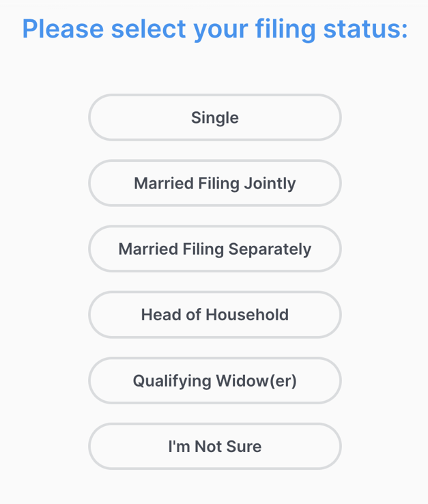Viewport: 428px width, 504px height.
Task: Indicate you are filing separately while married
Action: [x=214, y=249]
